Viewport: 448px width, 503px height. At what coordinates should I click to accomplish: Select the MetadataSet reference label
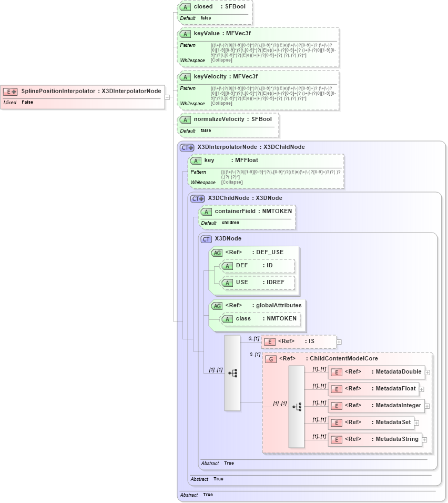click(x=378, y=422)
